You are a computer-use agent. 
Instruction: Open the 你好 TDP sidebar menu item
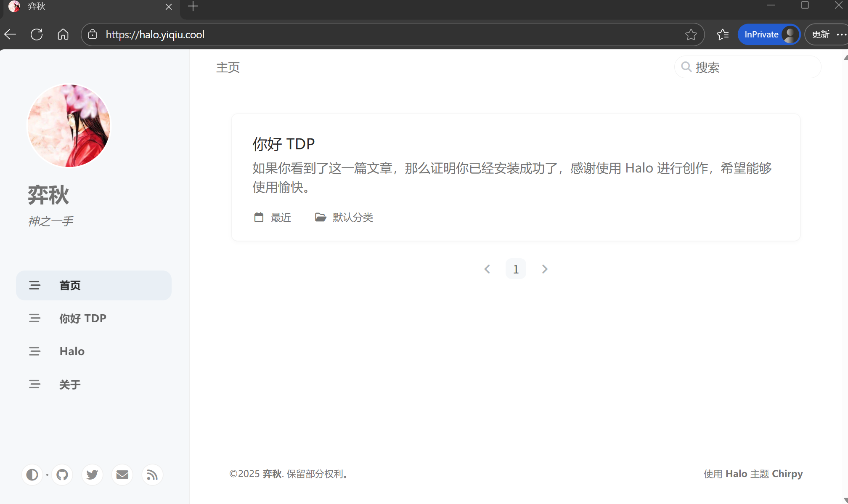tap(82, 318)
